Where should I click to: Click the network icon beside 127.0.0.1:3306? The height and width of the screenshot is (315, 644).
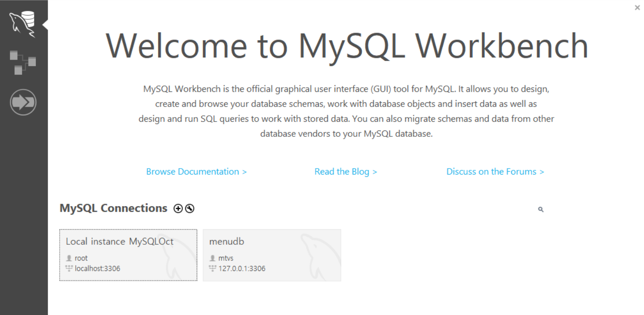click(x=213, y=268)
